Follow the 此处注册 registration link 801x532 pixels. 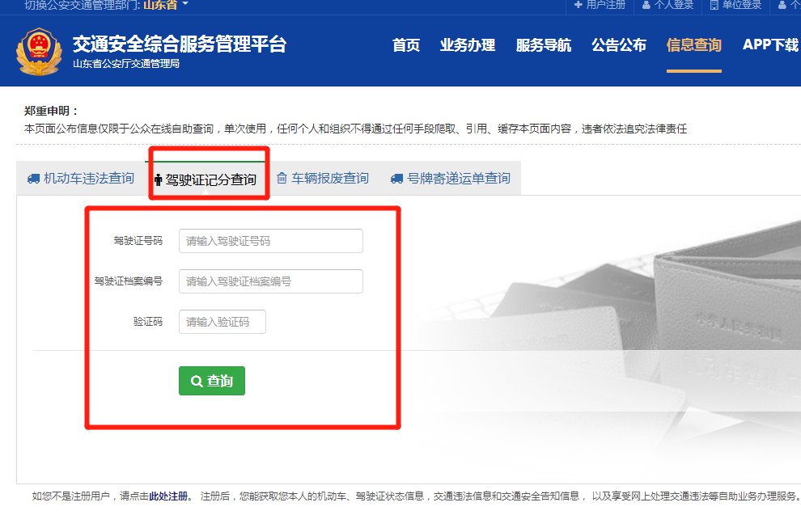[168, 496]
